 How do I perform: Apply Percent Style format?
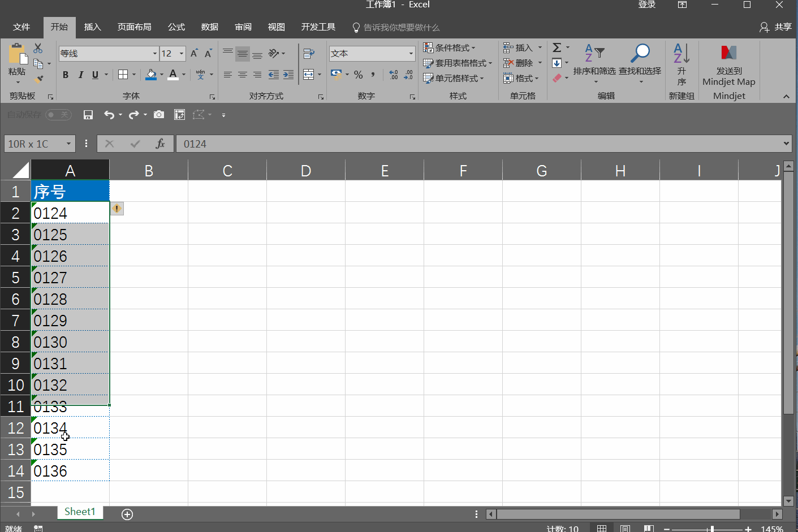tap(358, 75)
